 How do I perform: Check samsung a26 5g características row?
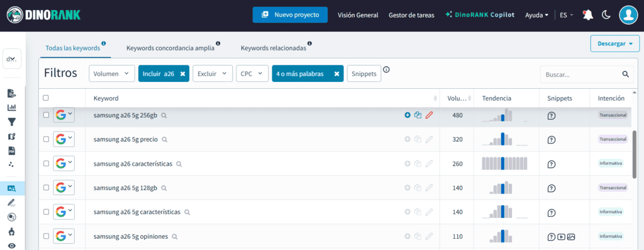pyautogui.click(x=46, y=212)
